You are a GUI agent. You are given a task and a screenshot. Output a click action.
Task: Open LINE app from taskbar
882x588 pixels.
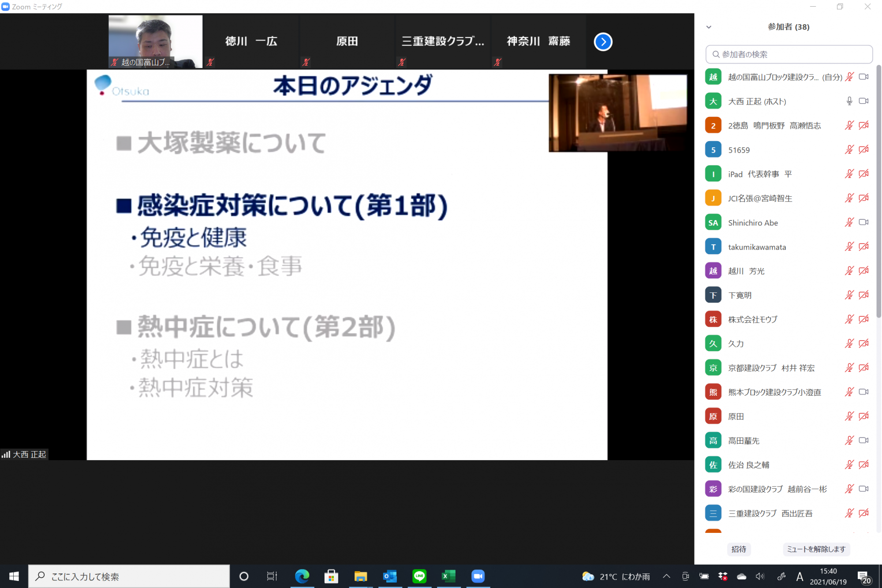(x=419, y=576)
